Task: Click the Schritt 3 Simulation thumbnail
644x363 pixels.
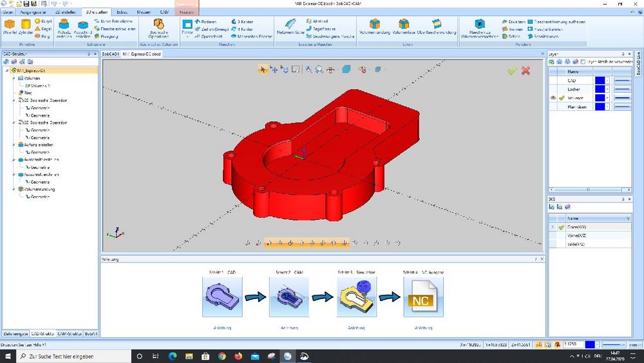Action: pyautogui.click(x=356, y=297)
